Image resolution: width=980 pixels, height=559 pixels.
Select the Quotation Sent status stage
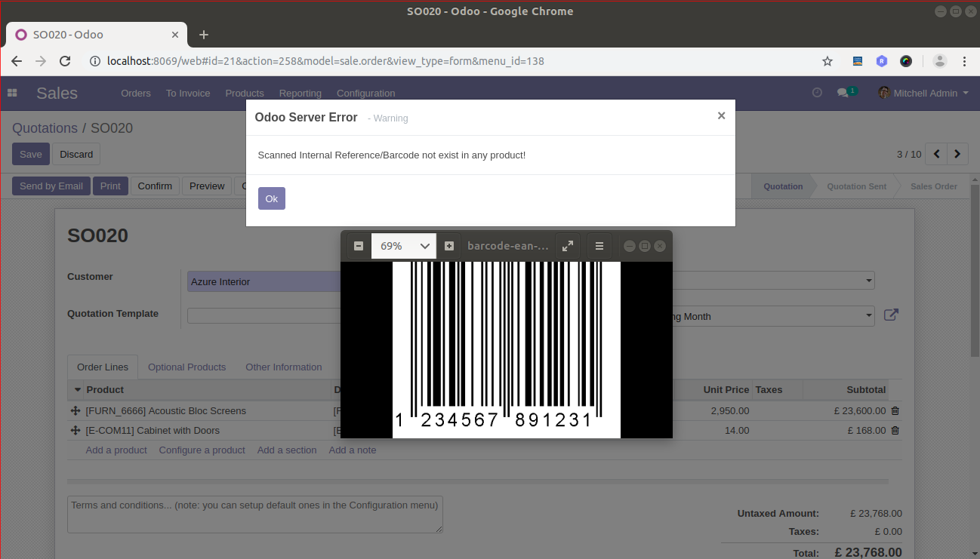tap(856, 186)
